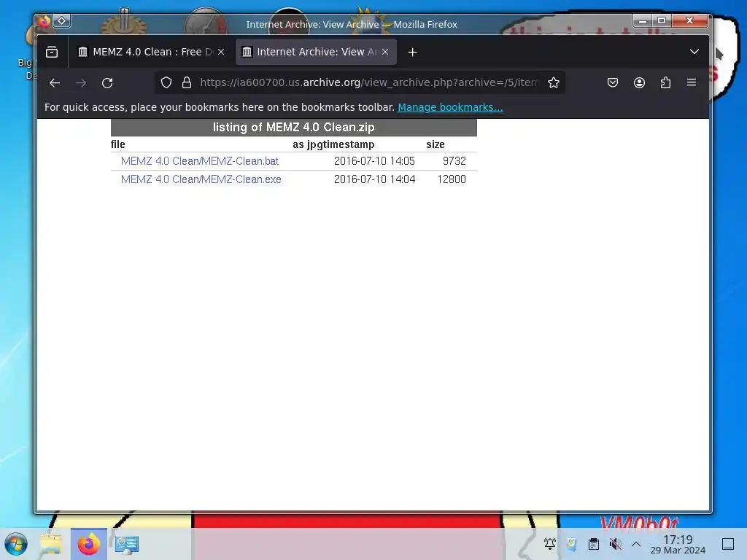Click the forward navigation arrow
Screen dimensions: 747x560
pos(81,83)
